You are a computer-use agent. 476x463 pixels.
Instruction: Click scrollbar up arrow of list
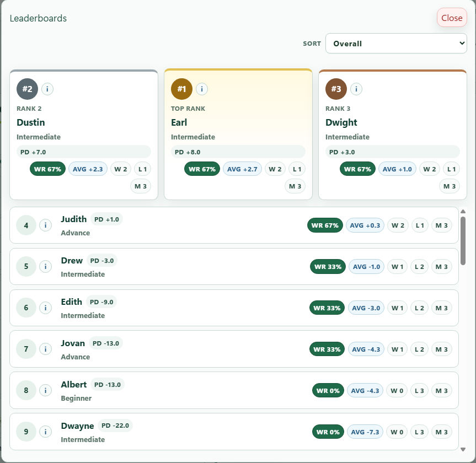tap(463, 212)
